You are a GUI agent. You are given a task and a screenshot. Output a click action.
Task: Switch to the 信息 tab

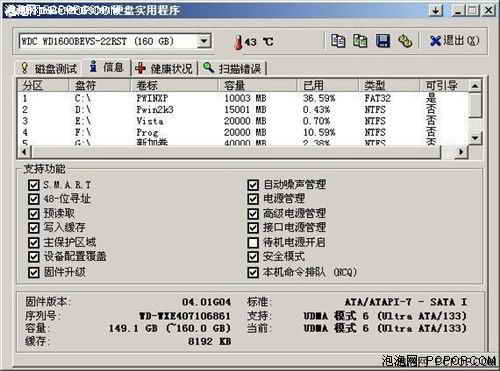click(x=107, y=67)
